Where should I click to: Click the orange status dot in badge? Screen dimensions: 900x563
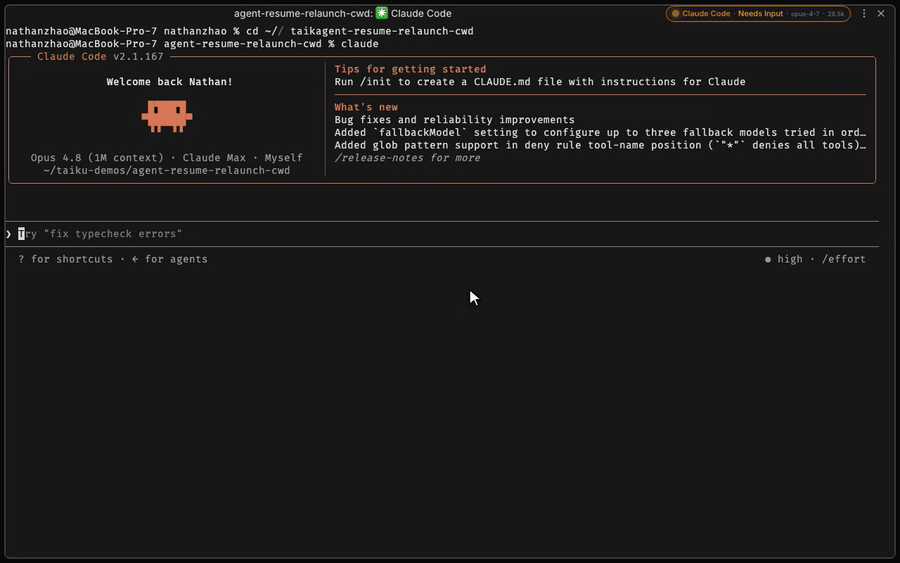click(x=676, y=13)
